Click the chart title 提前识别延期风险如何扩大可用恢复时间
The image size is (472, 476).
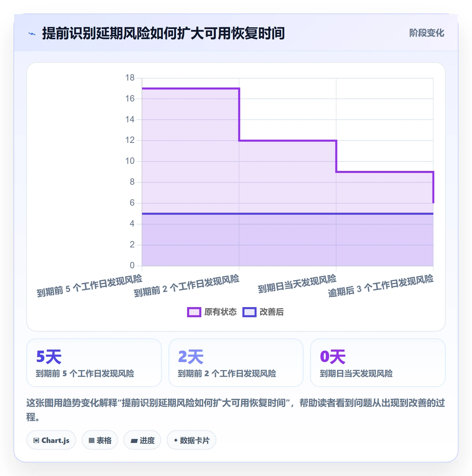[164, 33]
